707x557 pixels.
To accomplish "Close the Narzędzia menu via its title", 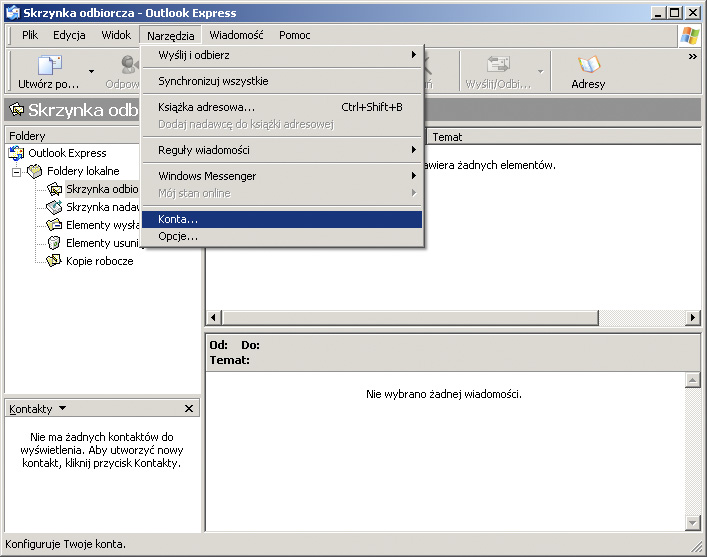I will [x=170, y=35].
